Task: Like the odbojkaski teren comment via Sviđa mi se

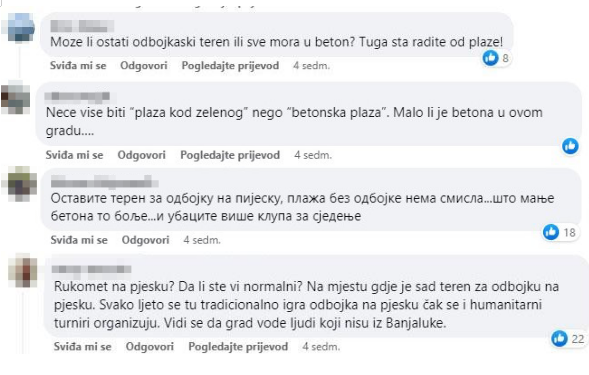Action: pos(78,66)
